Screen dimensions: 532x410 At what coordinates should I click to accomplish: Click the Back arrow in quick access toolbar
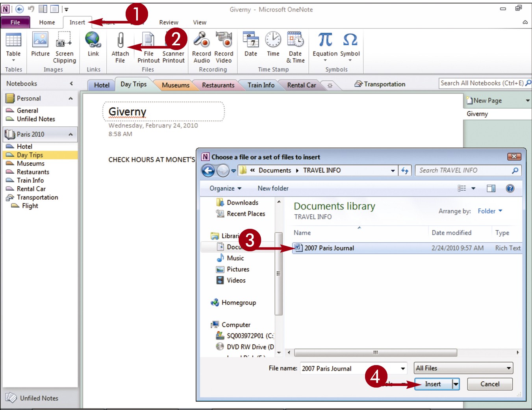coord(19,9)
